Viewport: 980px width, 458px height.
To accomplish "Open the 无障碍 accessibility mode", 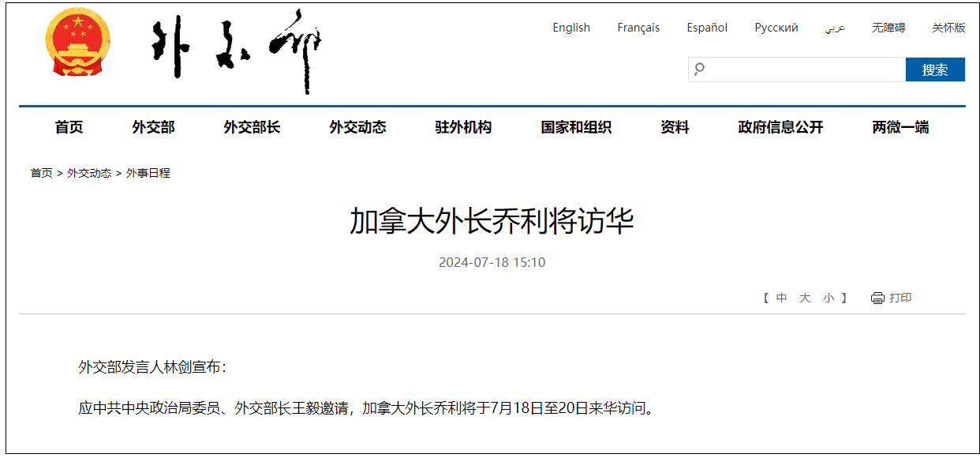I will tap(888, 28).
